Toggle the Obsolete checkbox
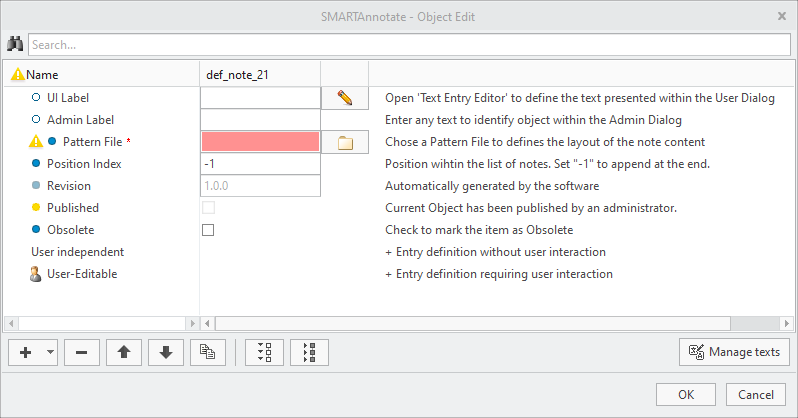The width and height of the screenshot is (798, 418). click(x=208, y=230)
